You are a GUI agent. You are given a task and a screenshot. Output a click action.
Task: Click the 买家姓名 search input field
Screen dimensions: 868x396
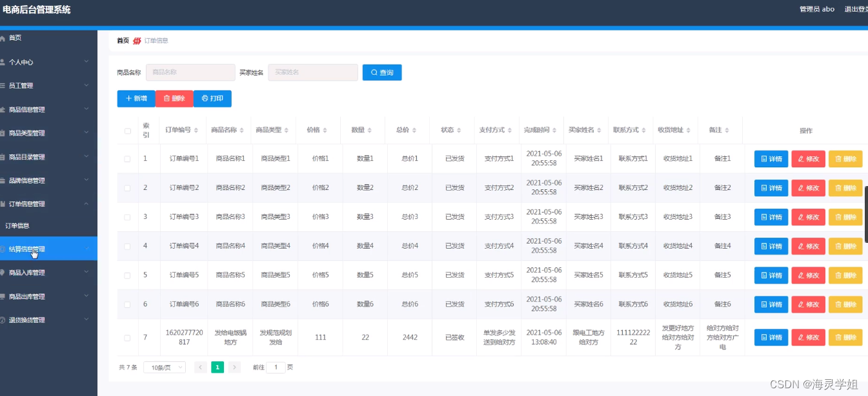tap(312, 72)
